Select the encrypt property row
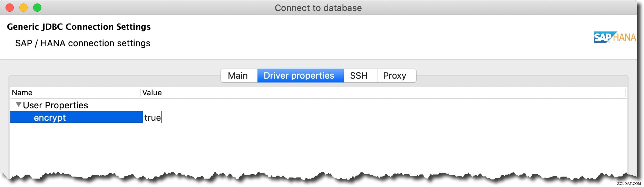This screenshot has width=644, height=187. [x=77, y=117]
